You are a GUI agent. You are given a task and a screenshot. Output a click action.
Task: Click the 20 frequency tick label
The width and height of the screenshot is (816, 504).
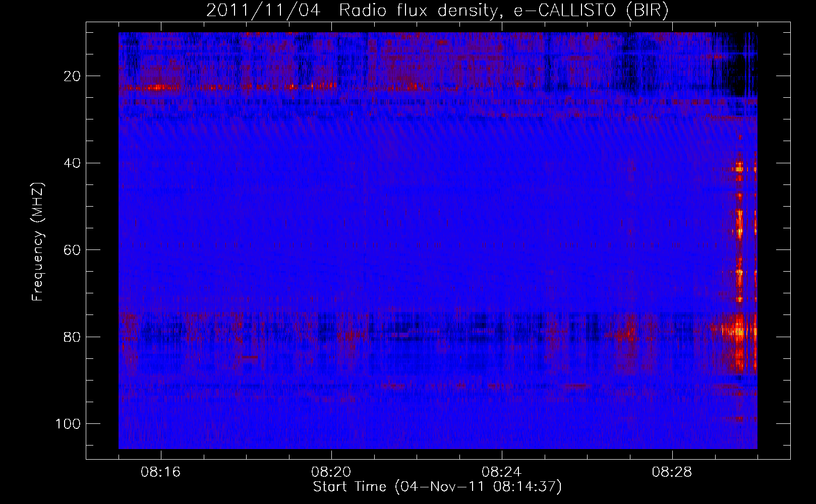pyautogui.click(x=73, y=76)
